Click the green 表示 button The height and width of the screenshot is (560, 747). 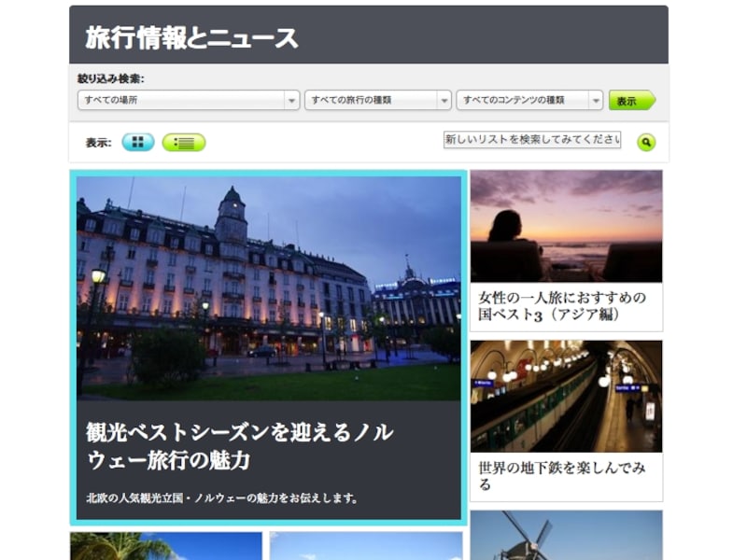tap(632, 101)
